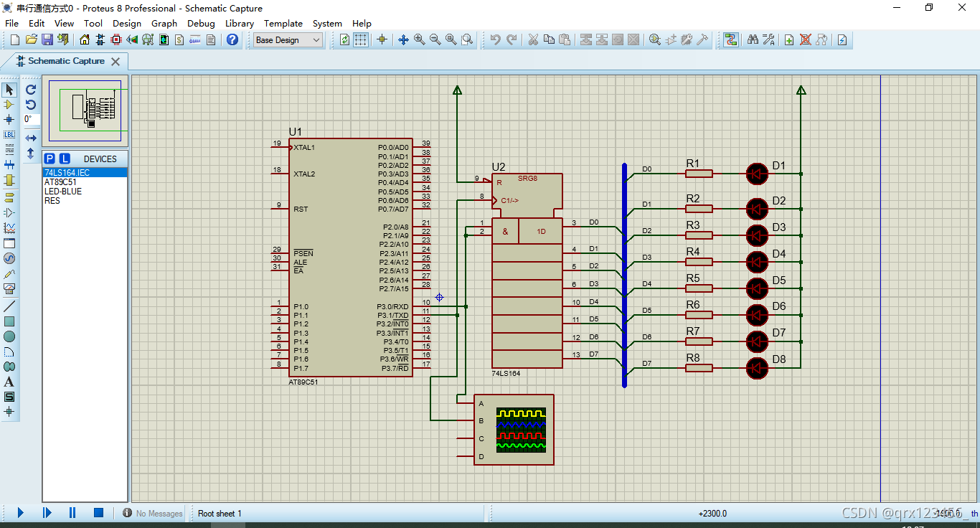Open the PCB Layout chip icon
Viewport: 980px width, 528px height.
click(116, 39)
